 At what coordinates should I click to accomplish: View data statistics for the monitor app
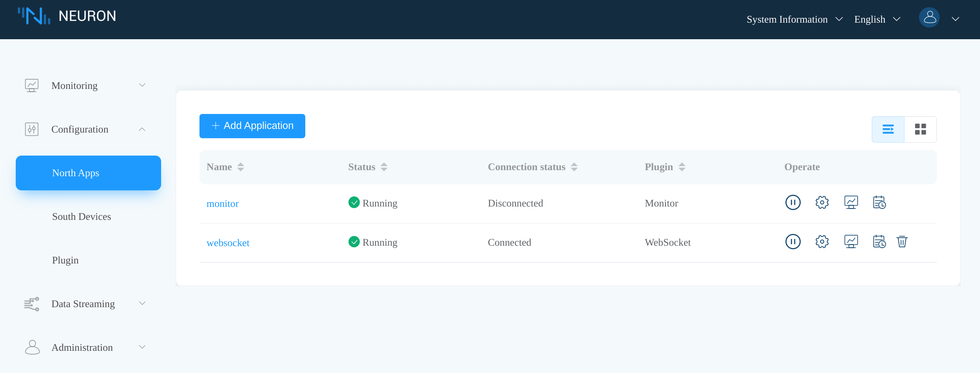click(x=851, y=202)
